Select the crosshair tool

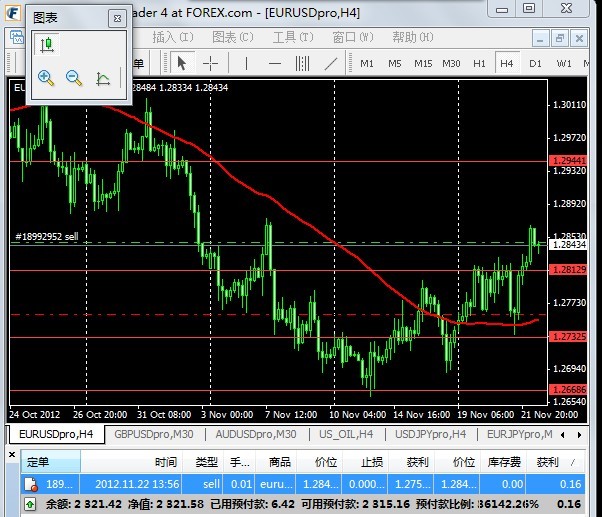click(x=210, y=63)
